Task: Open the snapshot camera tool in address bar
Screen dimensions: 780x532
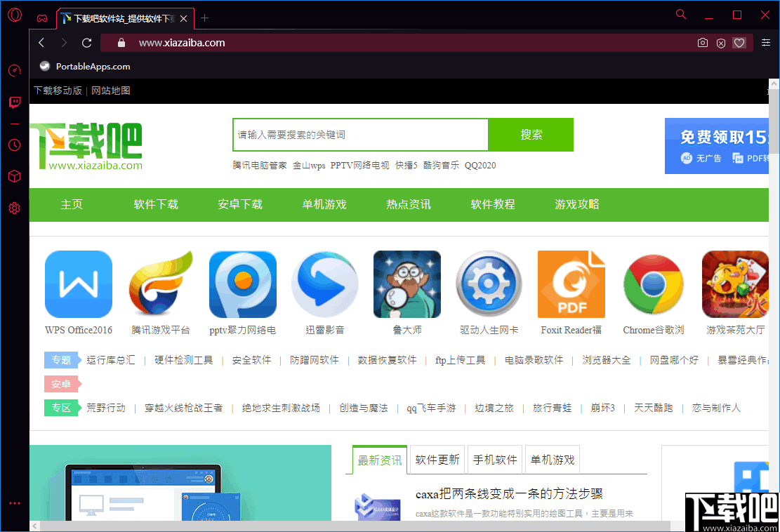Action: (x=702, y=43)
